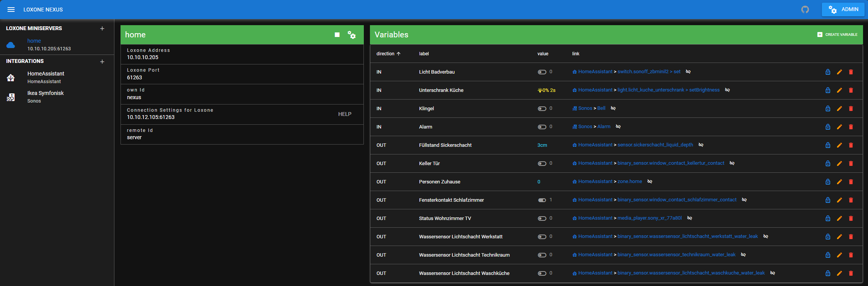Delete the Personen Zuhause variable
Image resolution: width=868 pixels, height=286 pixels.
851,182
